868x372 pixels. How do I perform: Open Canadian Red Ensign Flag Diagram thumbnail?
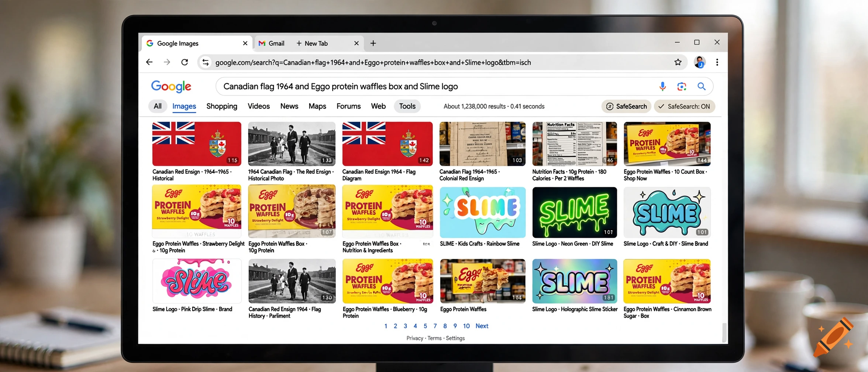click(x=387, y=144)
